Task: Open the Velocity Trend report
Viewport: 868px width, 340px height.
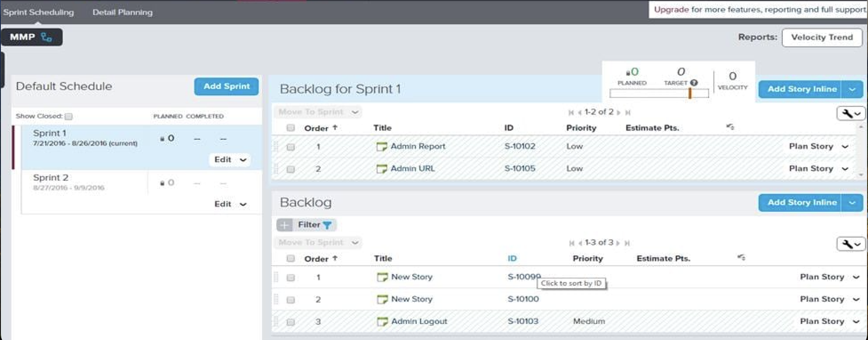Action: [x=821, y=37]
